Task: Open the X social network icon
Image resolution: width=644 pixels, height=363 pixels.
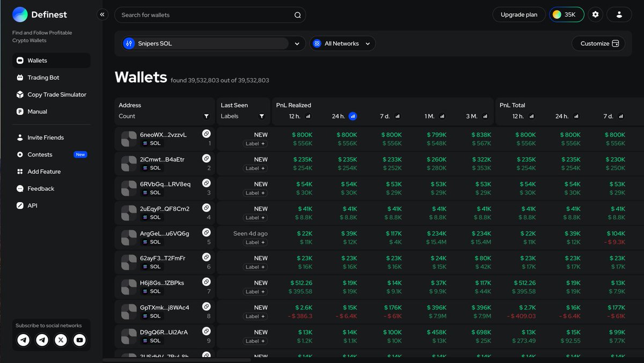Action: [61, 339]
